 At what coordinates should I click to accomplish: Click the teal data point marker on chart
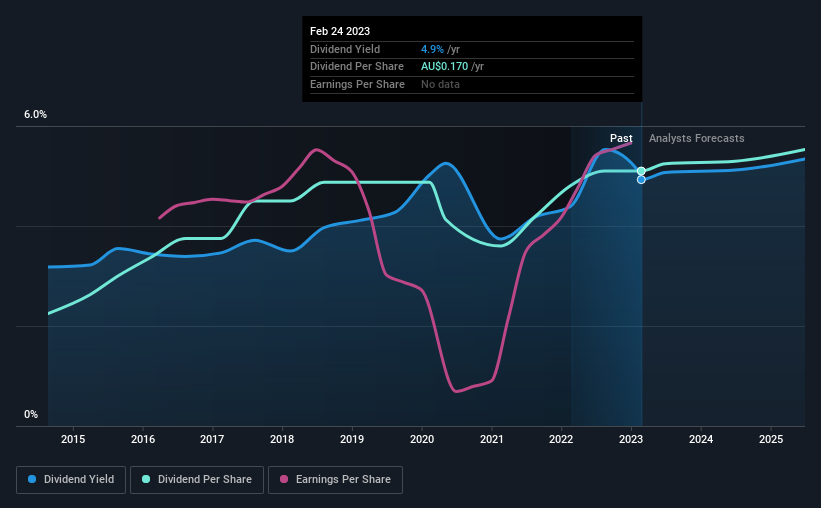[641, 171]
